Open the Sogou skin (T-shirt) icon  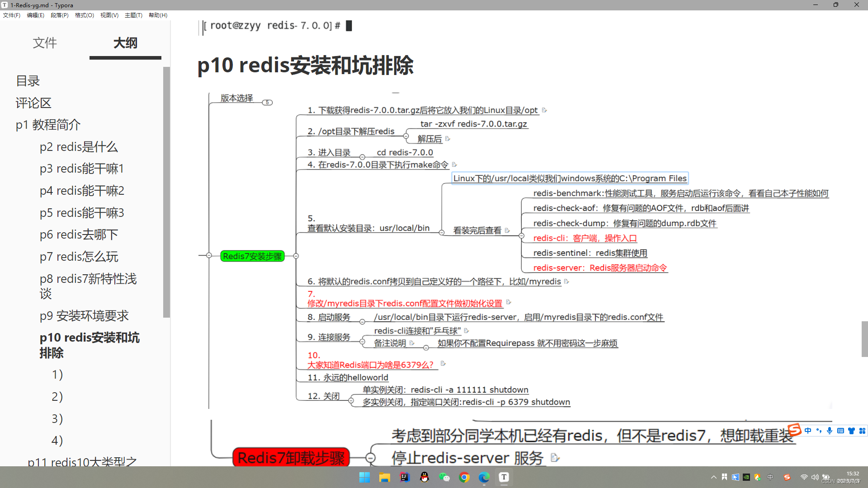coord(851,431)
